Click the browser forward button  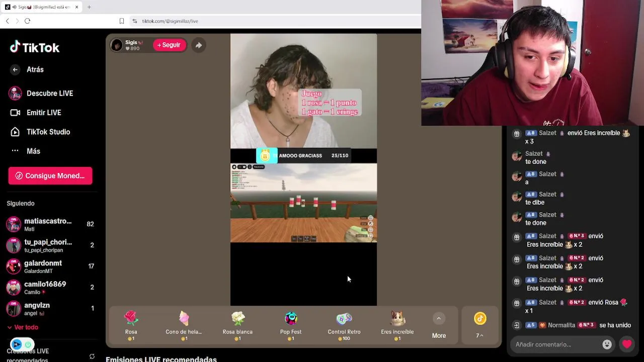click(x=17, y=21)
